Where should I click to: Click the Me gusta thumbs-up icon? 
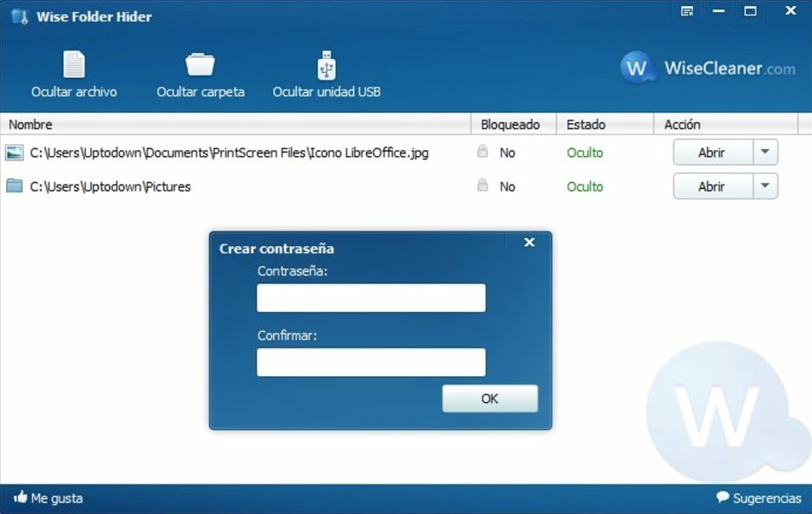click(20, 497)
